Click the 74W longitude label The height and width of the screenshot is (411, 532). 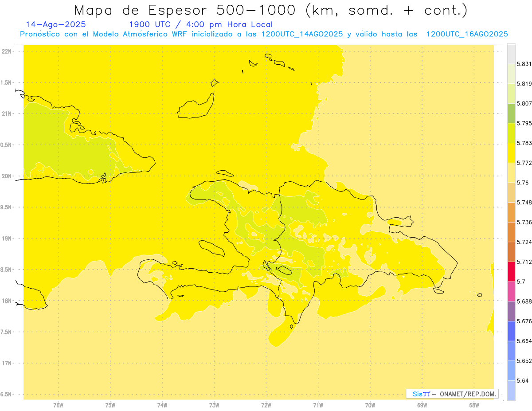[x=162, y=405]
